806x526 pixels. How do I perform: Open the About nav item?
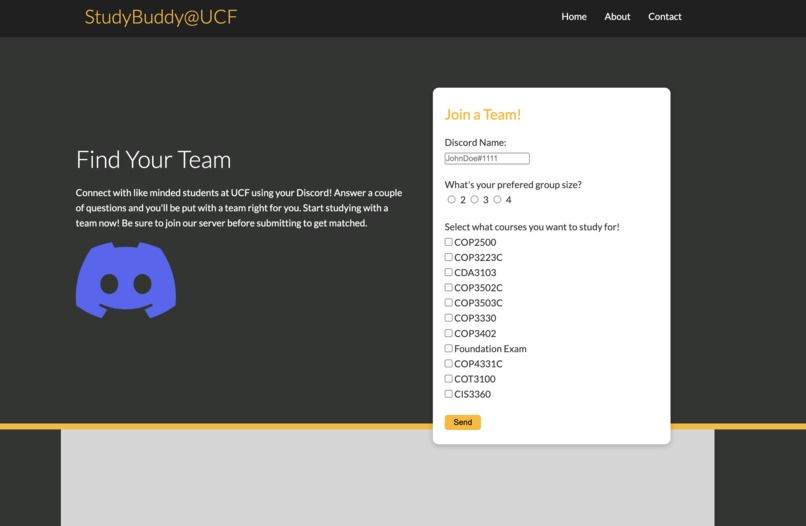617,16
